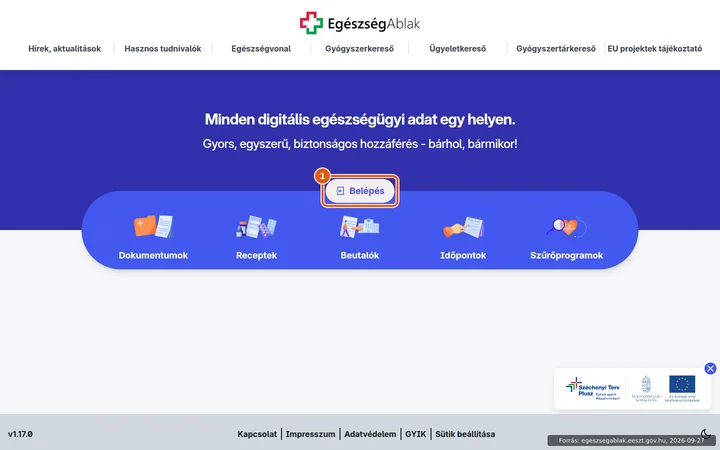Open the Időpontok appointment icon
This screenshot has width=720, height=450.
[x=463, y=227]
